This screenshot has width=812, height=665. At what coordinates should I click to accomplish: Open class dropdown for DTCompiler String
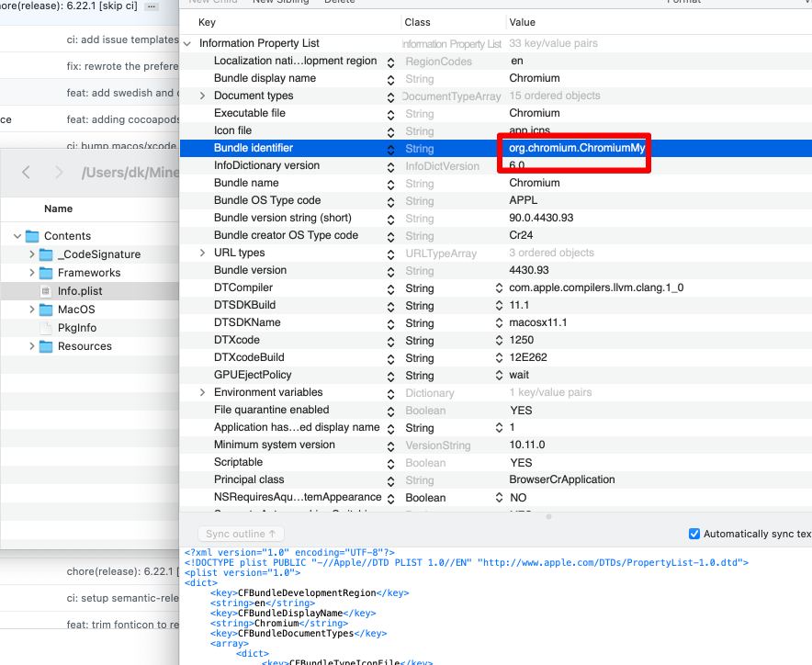pos(499,288)
